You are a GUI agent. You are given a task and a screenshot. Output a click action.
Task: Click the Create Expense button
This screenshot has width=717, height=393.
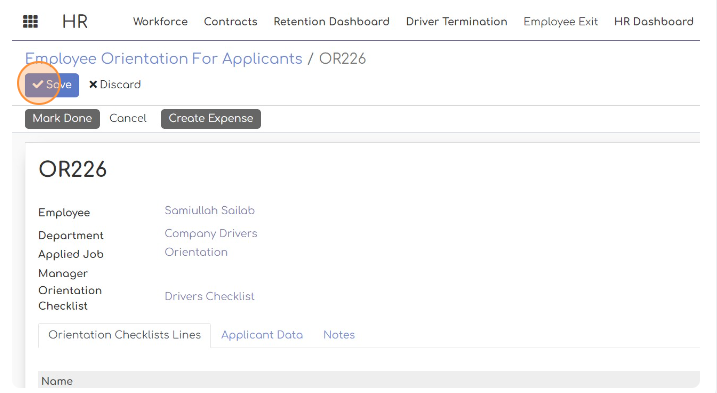click(211, 118)
